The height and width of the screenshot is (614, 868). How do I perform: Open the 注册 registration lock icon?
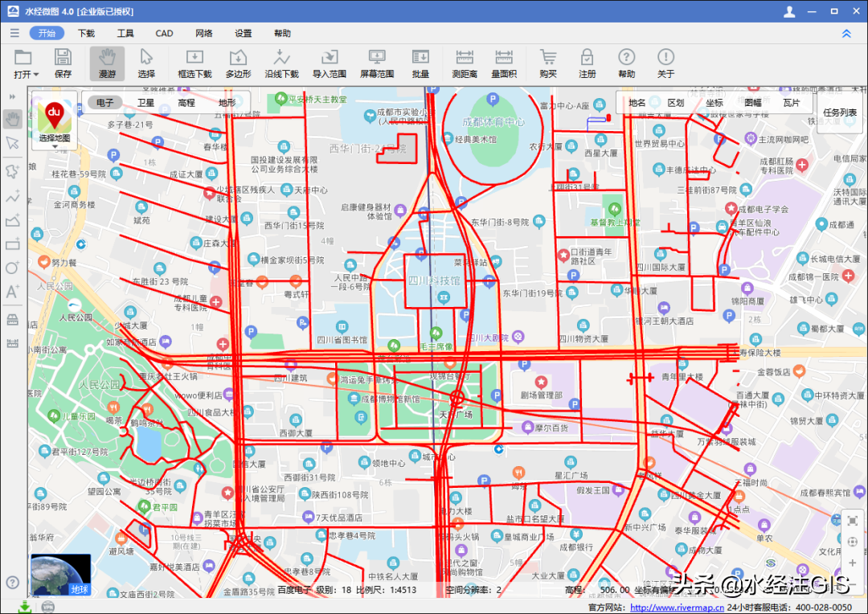(x=588, y=63)
